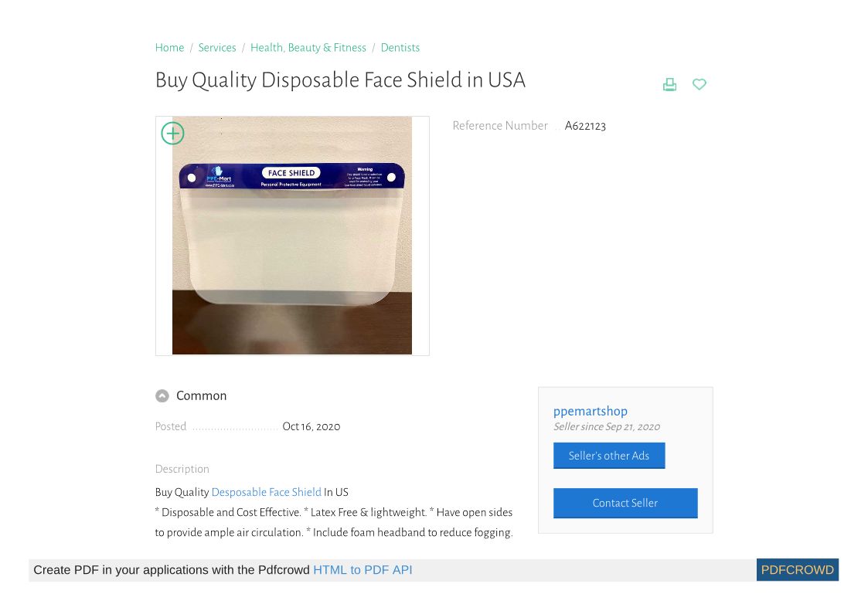
Task: Follow the Desposable Face Shield link
Action: pos(266,492)
